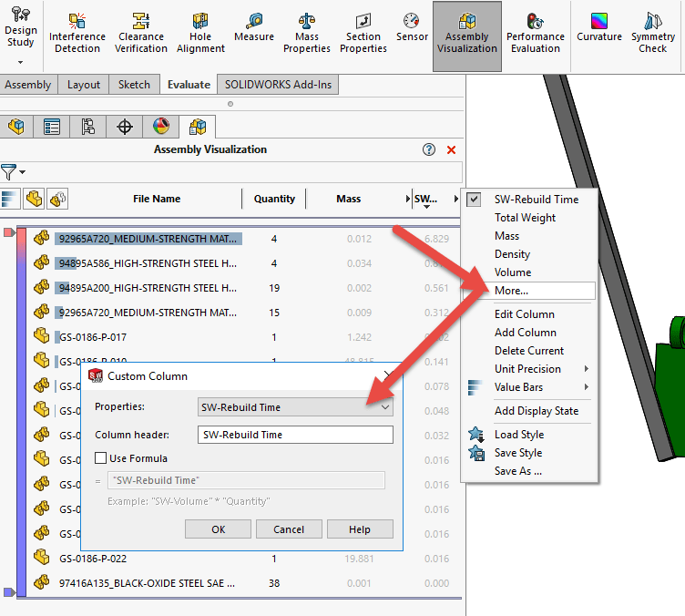685x616 pixels.
Task: Confirm Custom Column with OK
Action: pyautogui.click(x=218, y=529)
